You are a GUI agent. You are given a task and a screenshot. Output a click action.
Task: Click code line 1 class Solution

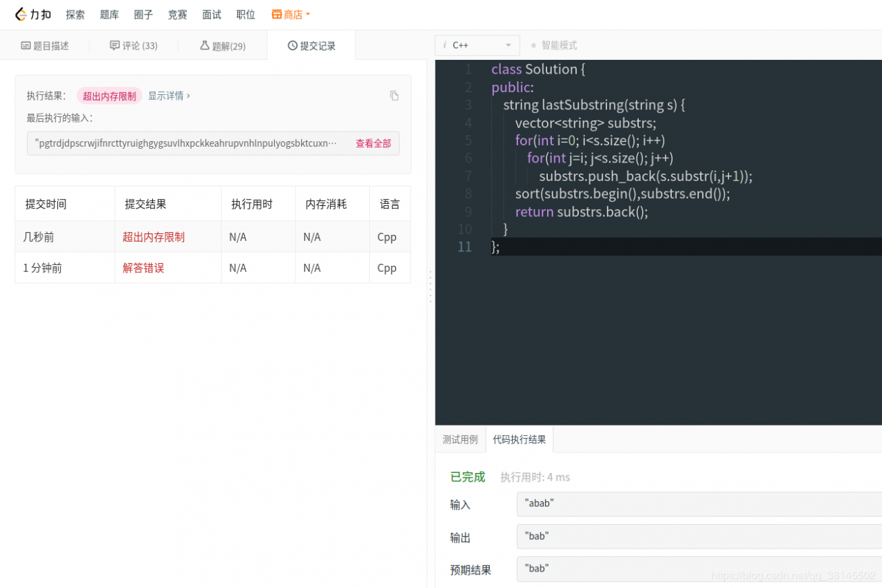[x=538, y=69]
